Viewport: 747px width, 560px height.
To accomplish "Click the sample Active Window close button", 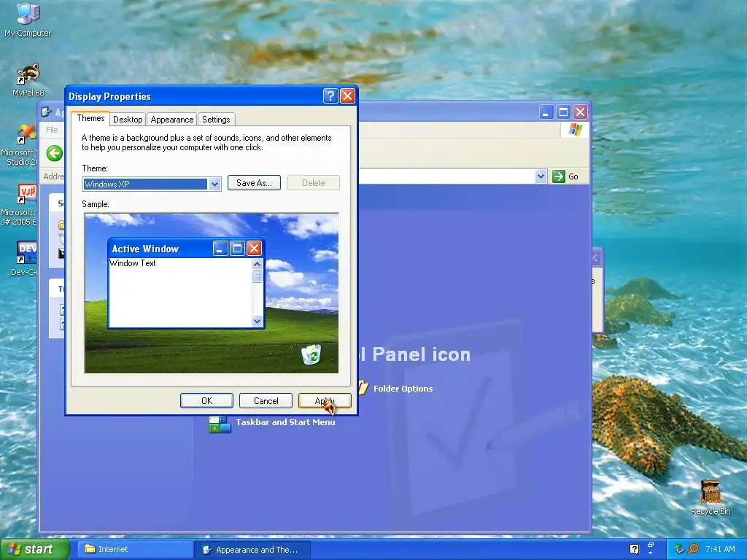I will [x=255, y=249].
